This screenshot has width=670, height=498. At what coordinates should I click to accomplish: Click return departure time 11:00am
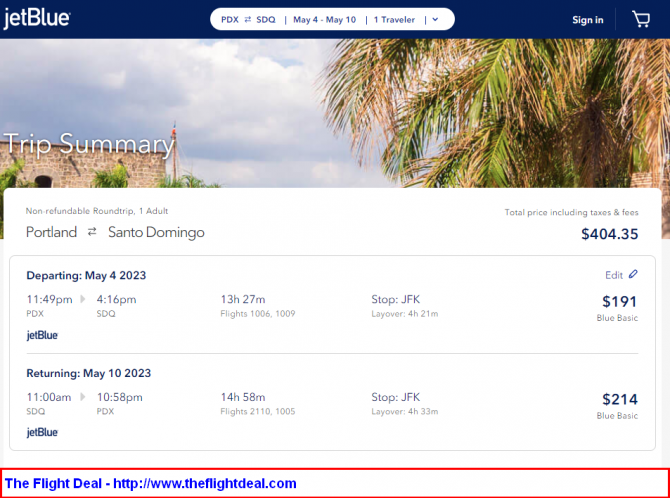coord(49,397)
